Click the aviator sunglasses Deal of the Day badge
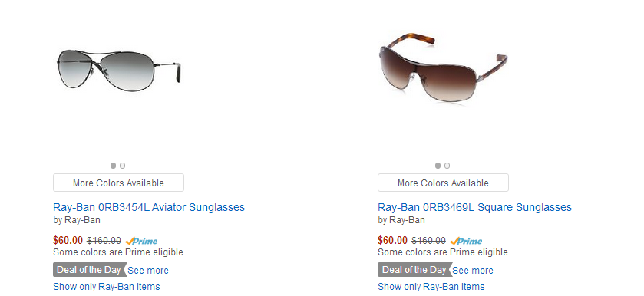 pos(90,270)
